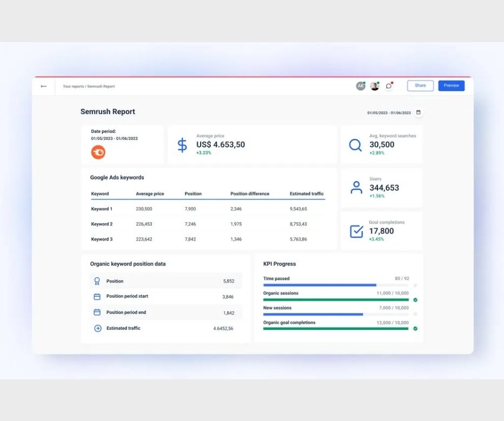Viewport: 504px width, 421px height.
Task: Toggle the Organic goal completions checkmark
Action: (x=416, y=328)
